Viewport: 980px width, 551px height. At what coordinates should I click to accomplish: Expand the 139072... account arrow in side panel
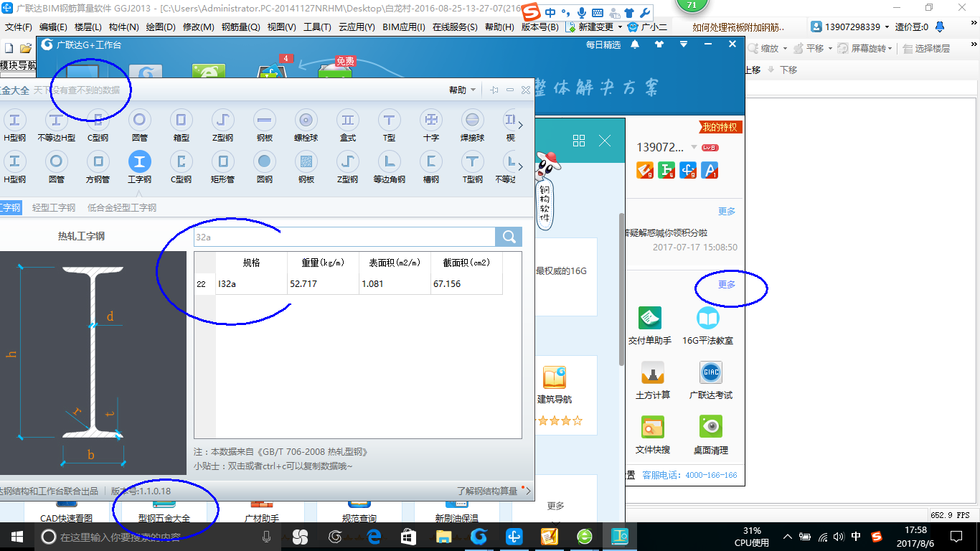click(694, 148)
